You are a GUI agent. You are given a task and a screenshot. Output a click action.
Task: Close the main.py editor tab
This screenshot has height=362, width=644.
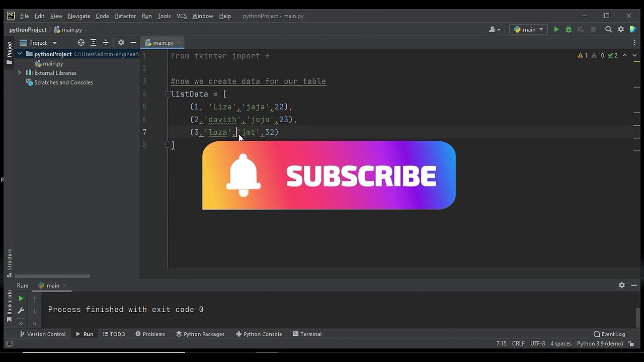pos(180,43)
